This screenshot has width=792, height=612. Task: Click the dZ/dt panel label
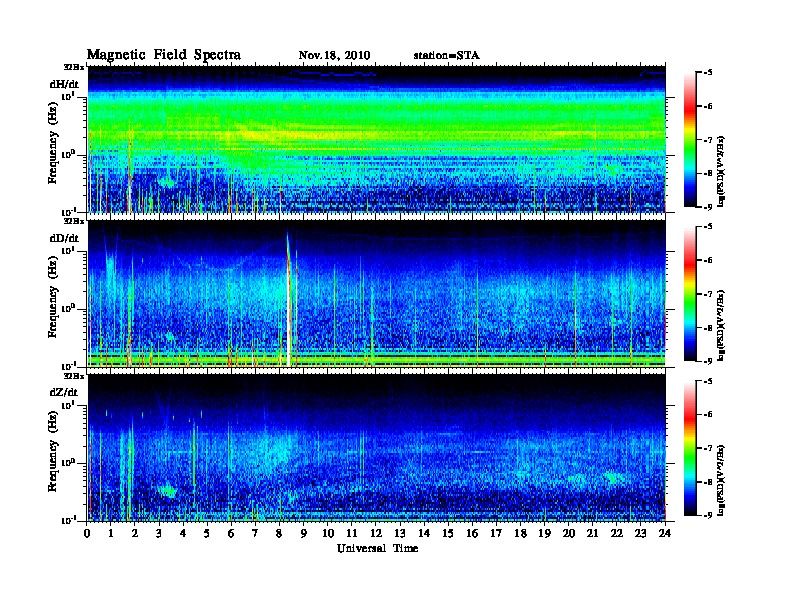(64, 392)
